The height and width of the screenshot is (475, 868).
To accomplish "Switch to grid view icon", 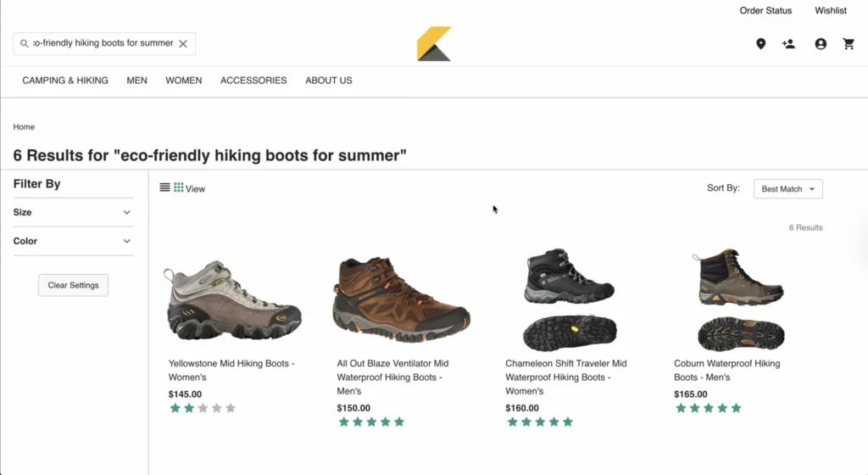I will pyautogui.click(x=179, y=187).
